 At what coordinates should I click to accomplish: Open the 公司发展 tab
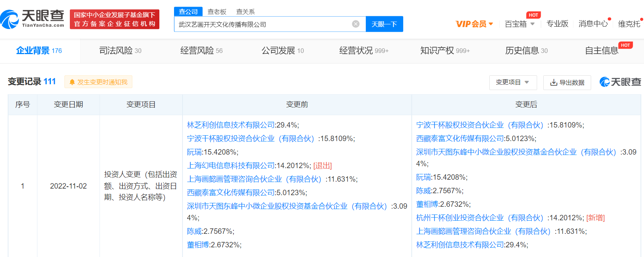click(x=283, y=51)
